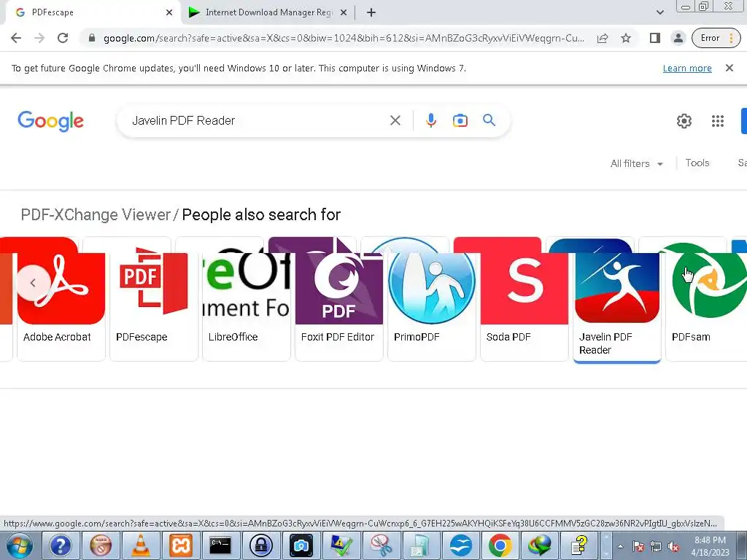The width and height of the screenshot is (747, 560).
Task: Search by image with camera icon
Action: [460, 120]
